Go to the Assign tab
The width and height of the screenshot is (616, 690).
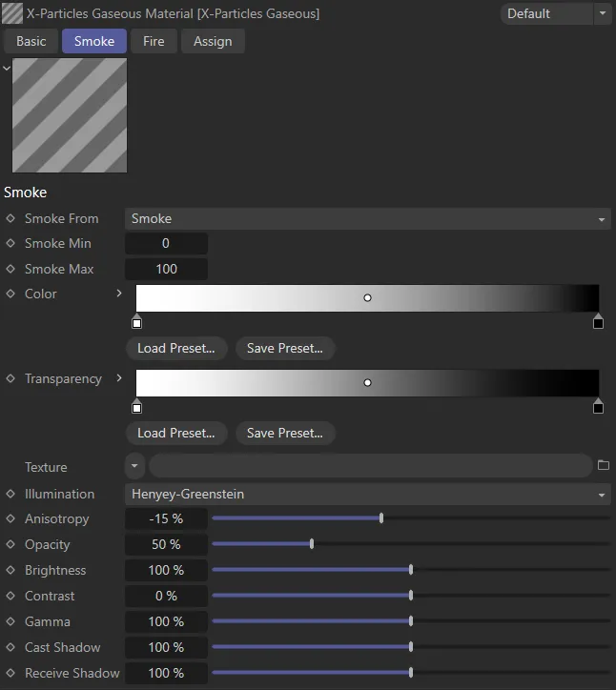click(213, 41)
